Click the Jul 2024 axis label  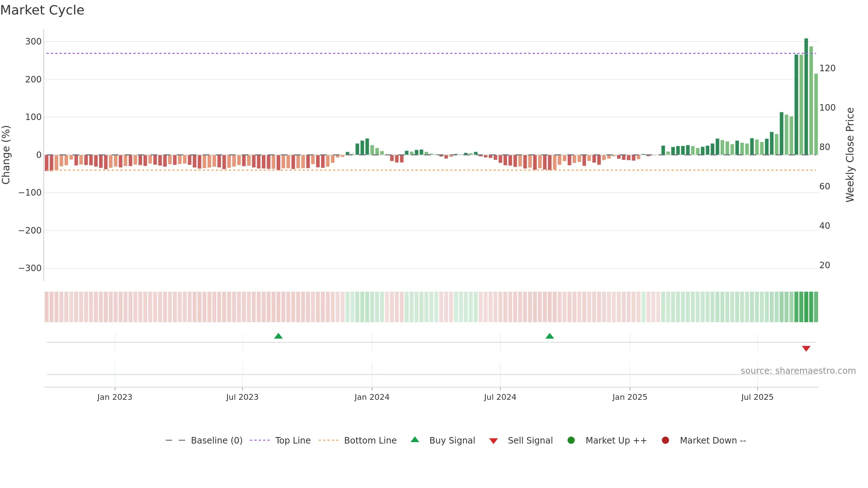[500, 397]
